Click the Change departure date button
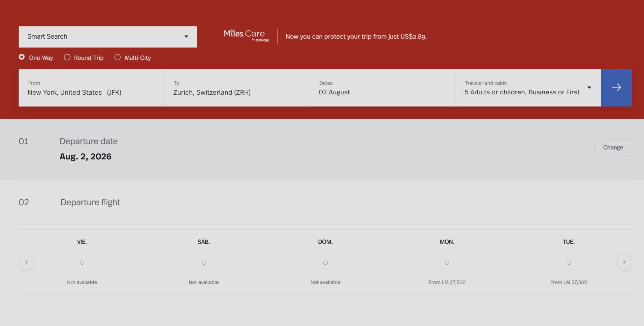Viewport: 644px width, 326px height. pos(613,148)
